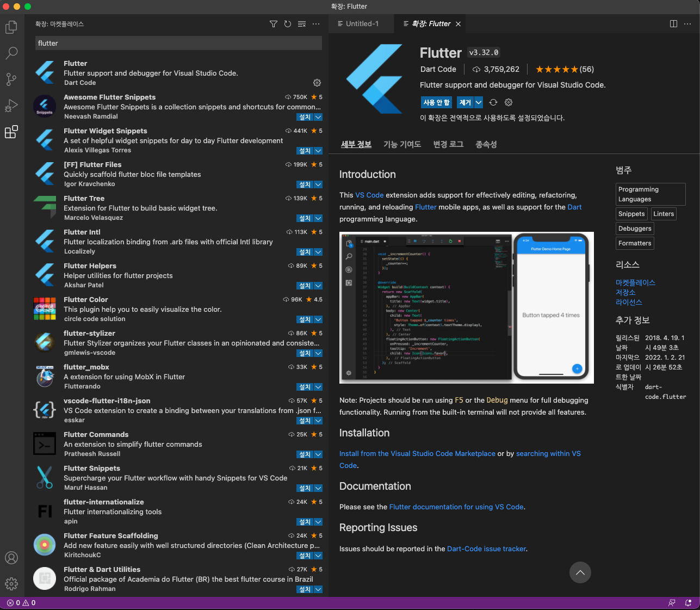Open install dropdown for Flutter Commands
The height and width of the screenshot is (610, 700).
tap(318, 454)
